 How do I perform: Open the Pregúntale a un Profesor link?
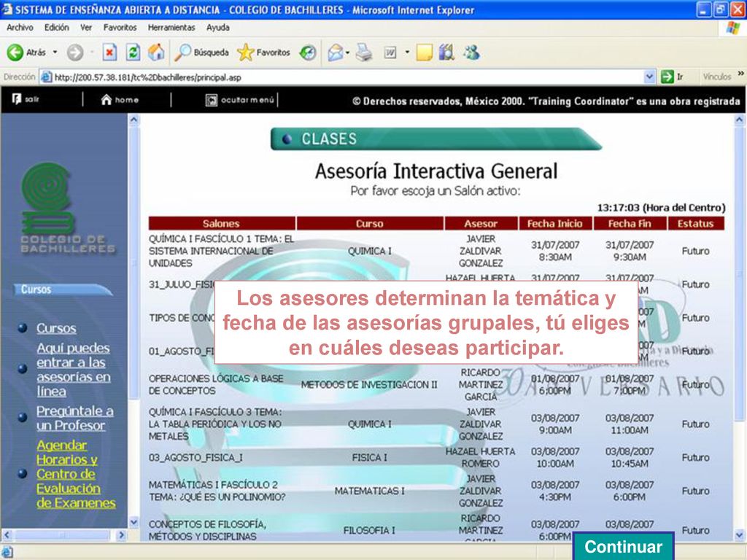pyautogui.click(x=75, y=418)
